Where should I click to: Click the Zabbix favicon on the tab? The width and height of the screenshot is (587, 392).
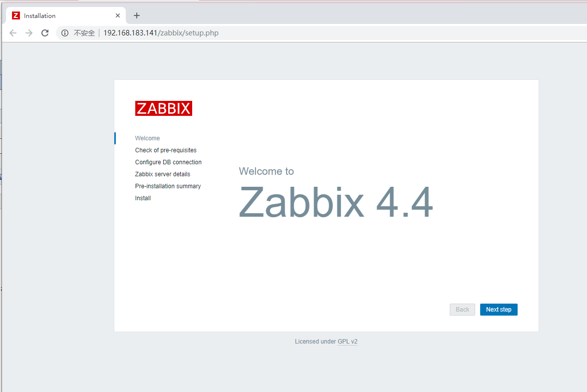point(16,15)
